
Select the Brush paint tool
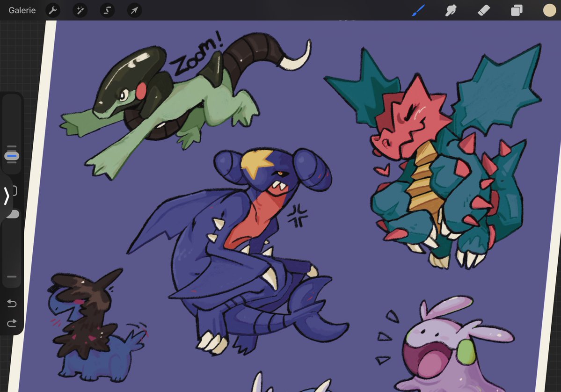click(x=418, y=10)
